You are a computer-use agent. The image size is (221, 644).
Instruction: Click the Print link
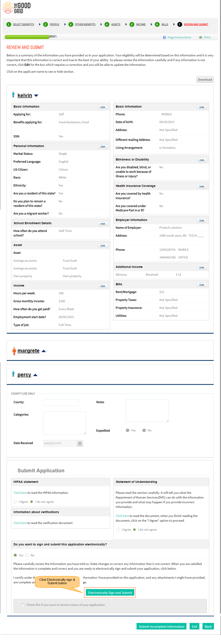pos(207,37)
